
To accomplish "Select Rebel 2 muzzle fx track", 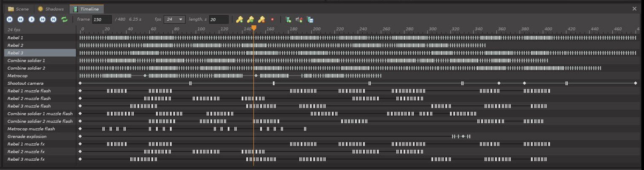I will tap(40, 152).
